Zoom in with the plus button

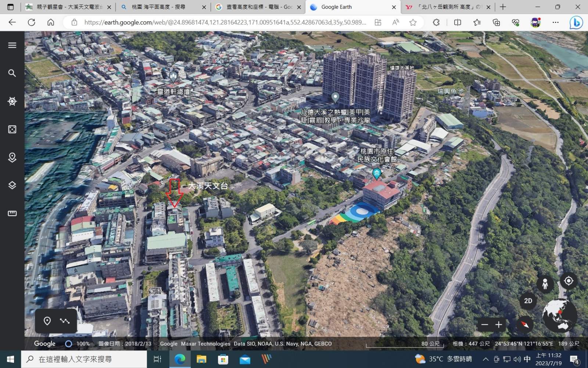tap(499, 325)
